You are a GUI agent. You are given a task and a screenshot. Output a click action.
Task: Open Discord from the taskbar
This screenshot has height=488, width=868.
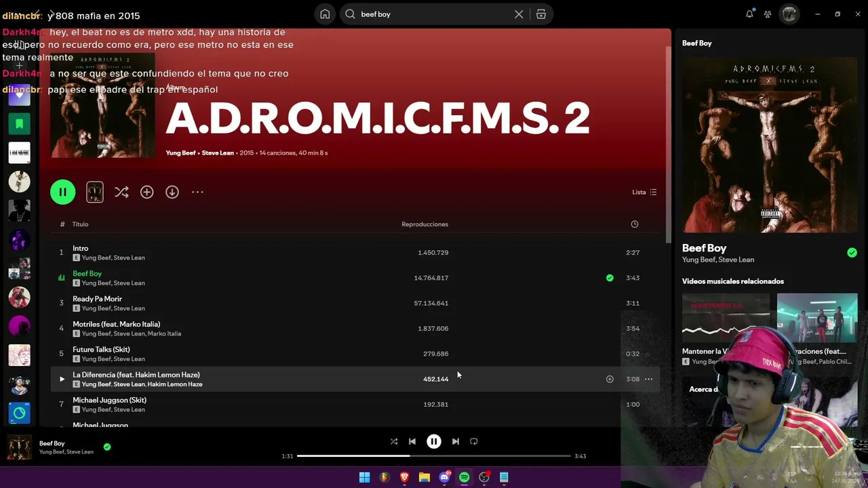pos(444,477)
